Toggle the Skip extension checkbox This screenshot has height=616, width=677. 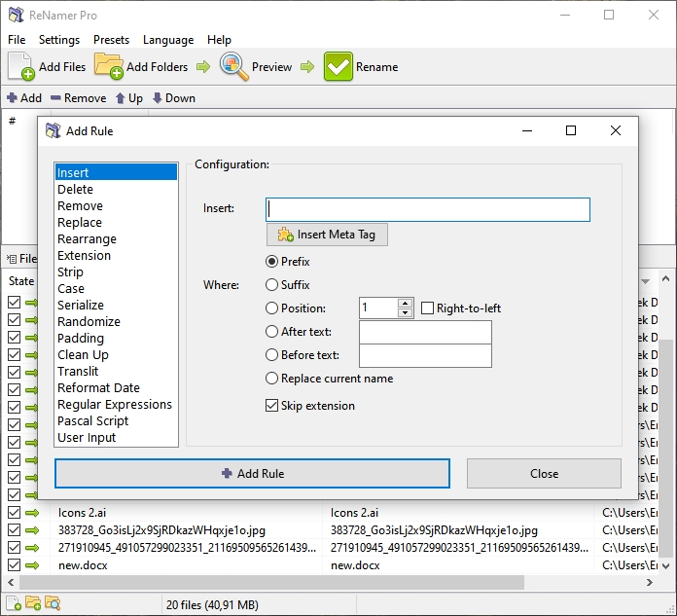(x=271, y=406)
